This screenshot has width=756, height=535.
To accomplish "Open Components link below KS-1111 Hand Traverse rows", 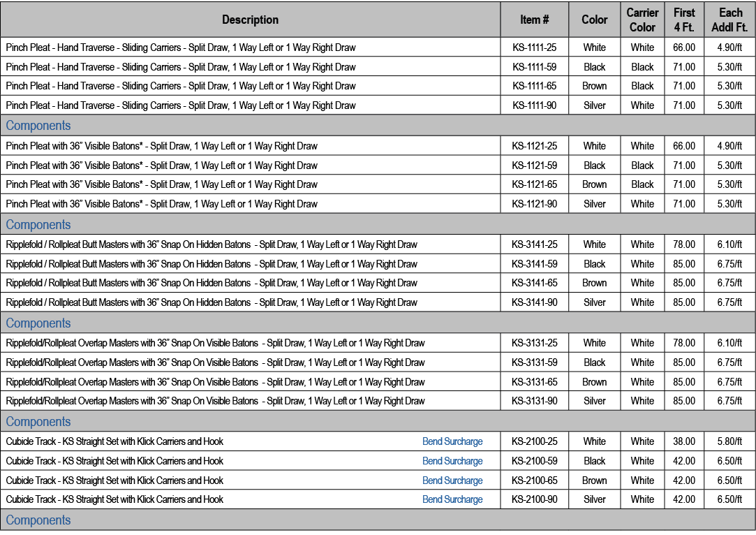I will point(38,126).
